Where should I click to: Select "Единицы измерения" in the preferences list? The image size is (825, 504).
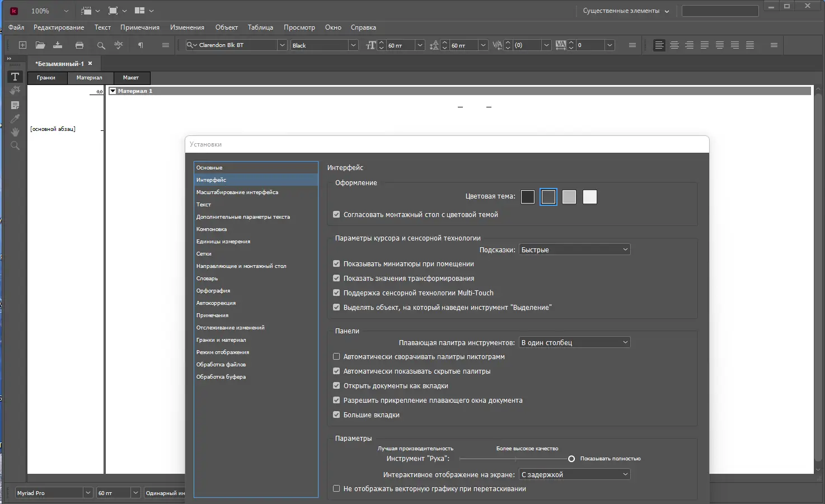[223, 242]
